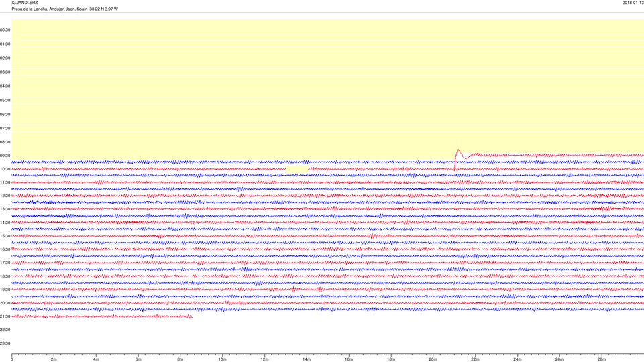
Task: Select the 12:30 time row label
Action: point(5,196)
